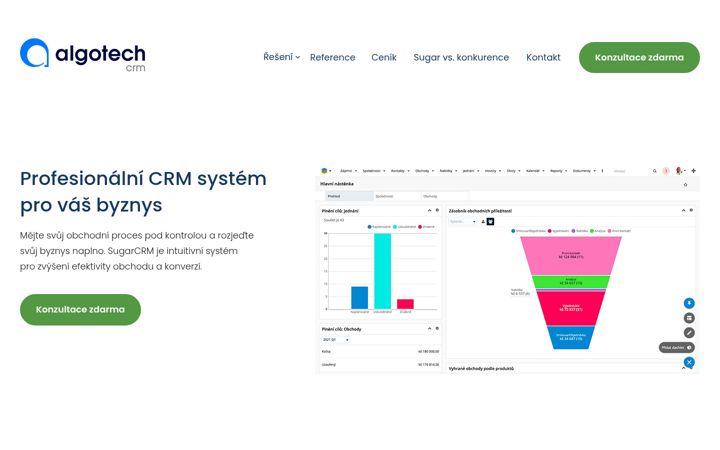Open the Řešení dropdown menu
Image resolution: width=720 pixels, height=450 pixels.
click(281, 57)
